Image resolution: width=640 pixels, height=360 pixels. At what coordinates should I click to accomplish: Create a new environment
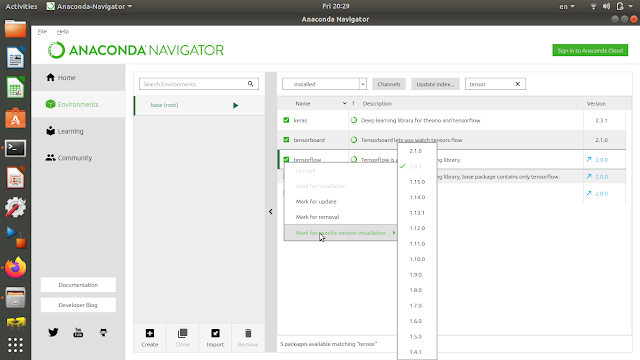point(150,338)
